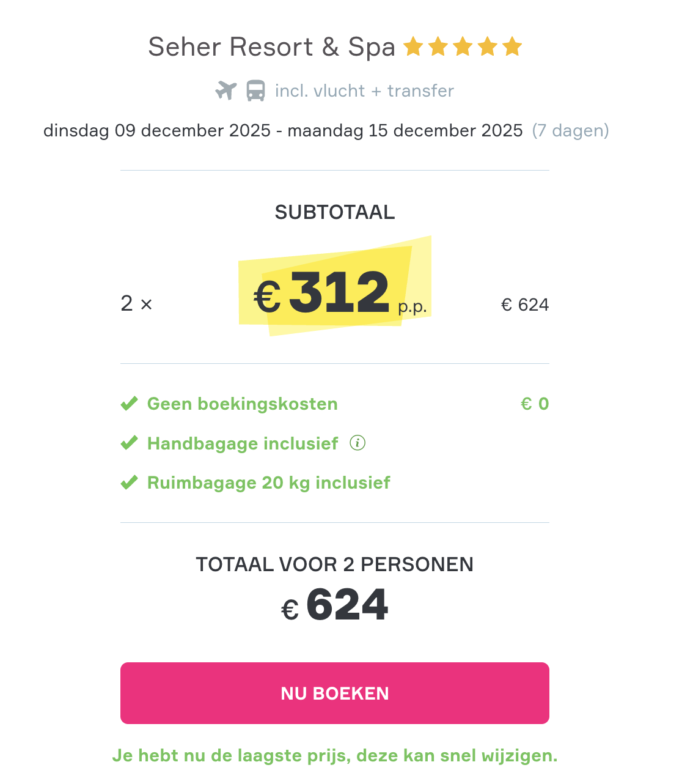This screenshot has height=784, width=682.
Task: Click the Handbagage inclusief label
Action: (x=242, y=443)
